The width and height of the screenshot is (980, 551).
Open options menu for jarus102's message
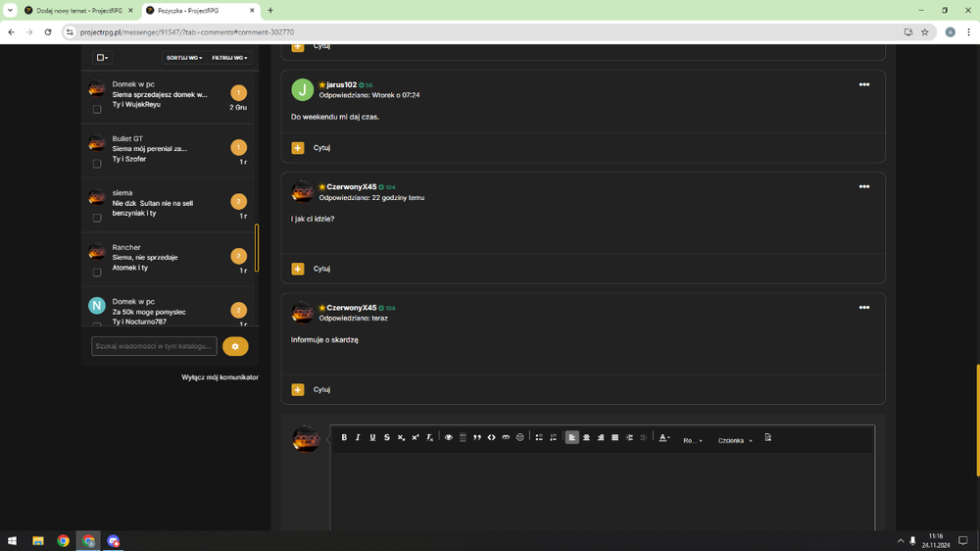pos(863,85)
